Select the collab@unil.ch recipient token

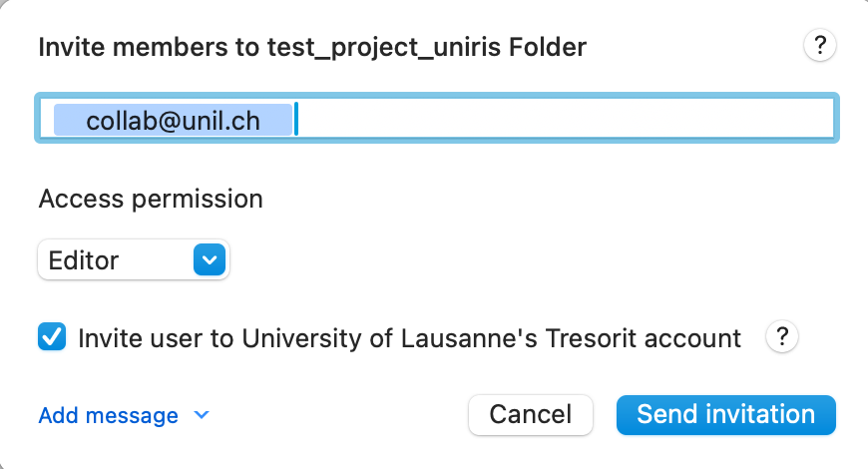[173, 121]
